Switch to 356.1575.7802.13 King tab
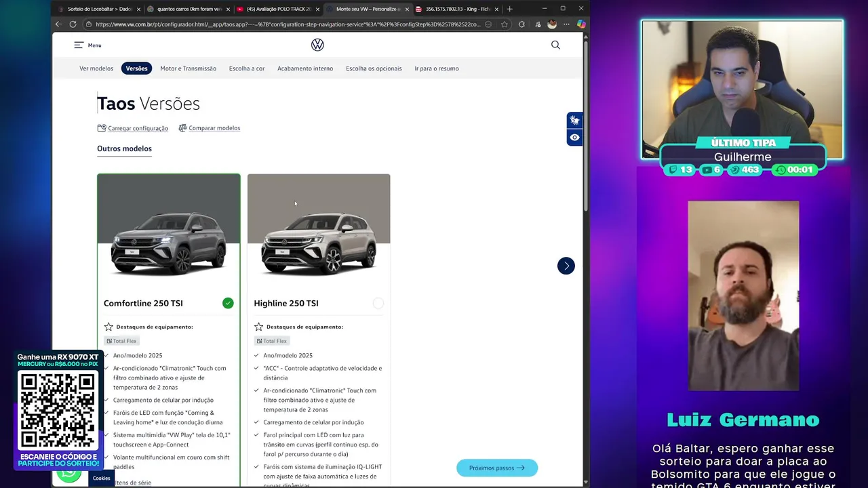 click(458, 9)
